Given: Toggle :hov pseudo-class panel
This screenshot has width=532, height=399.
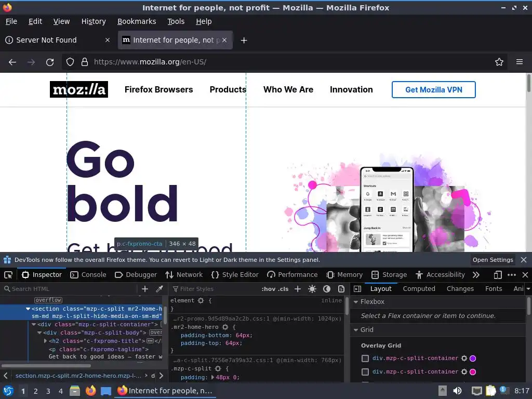Looking at the screenshot, I should (268, 289).
